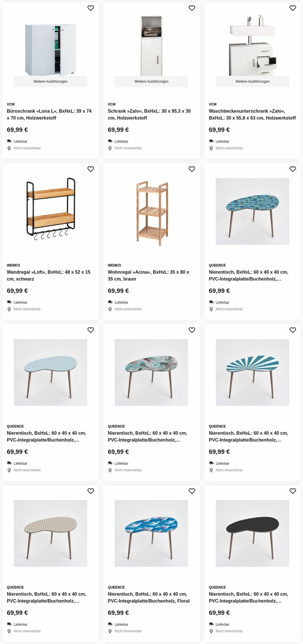303x644 pixels.
Task: Open Waschbeckenunterschrank »Zalo« title link
Action: pos(252,114)
